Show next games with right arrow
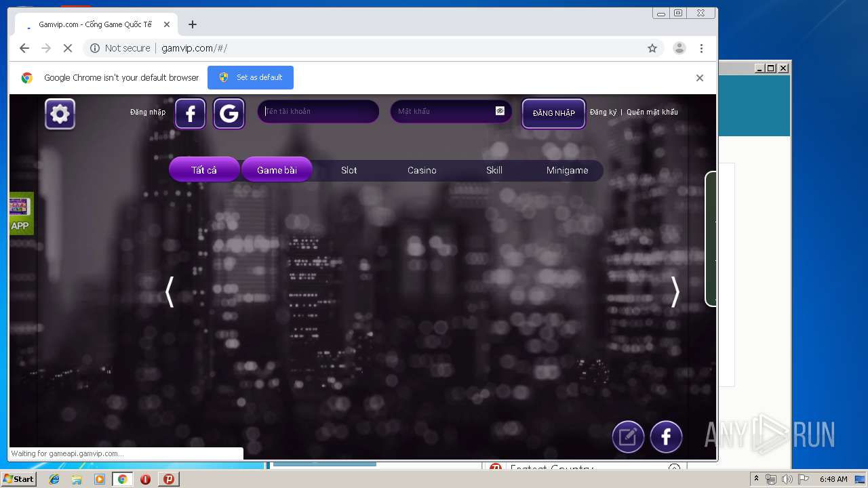The height and width of the screenshot is (488, 868). coord(675,292)
